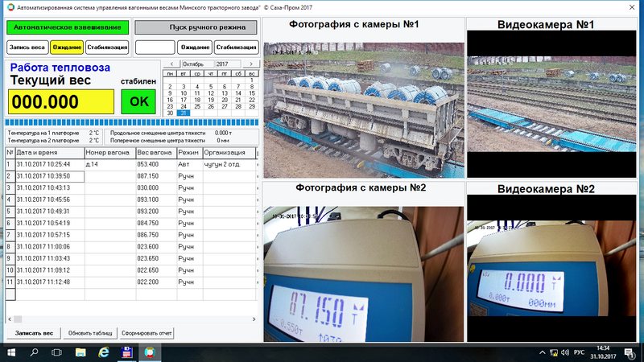Open the Action Center notifications icon
The height and width of the screenshot is (362, 644).
[630, 352]
